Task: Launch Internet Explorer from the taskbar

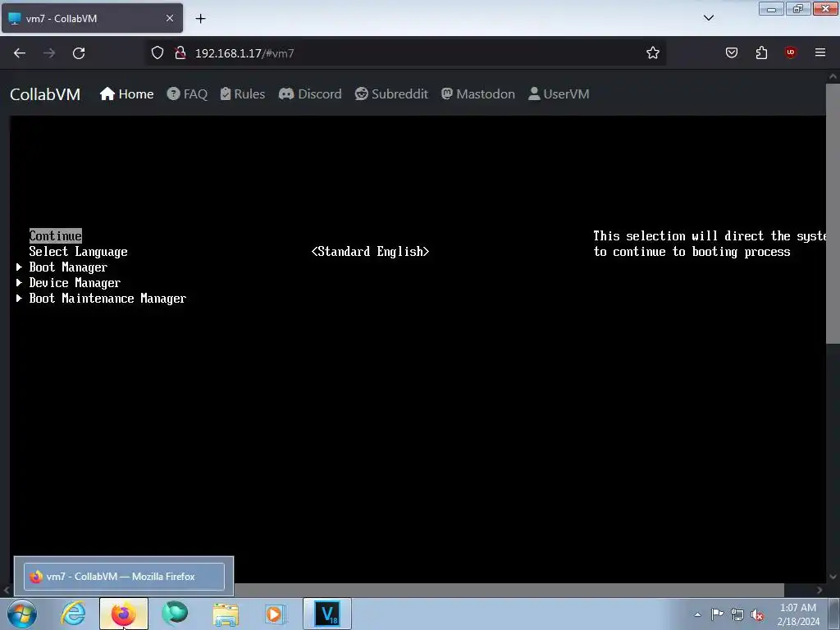Action: point(73,614)
